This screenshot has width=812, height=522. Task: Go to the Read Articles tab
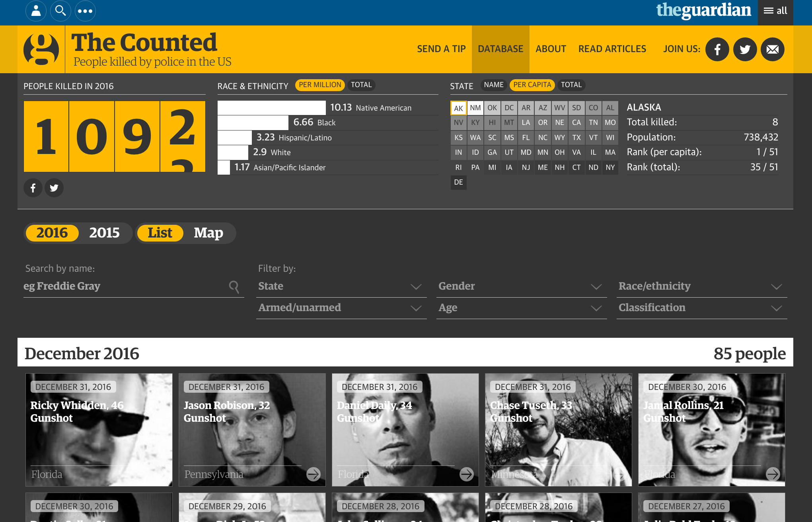(x=612, y=49)
